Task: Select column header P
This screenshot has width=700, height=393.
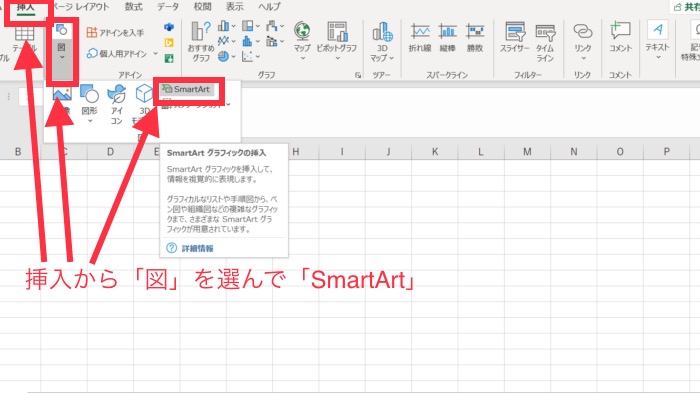Action: click(x=667, y=152)
